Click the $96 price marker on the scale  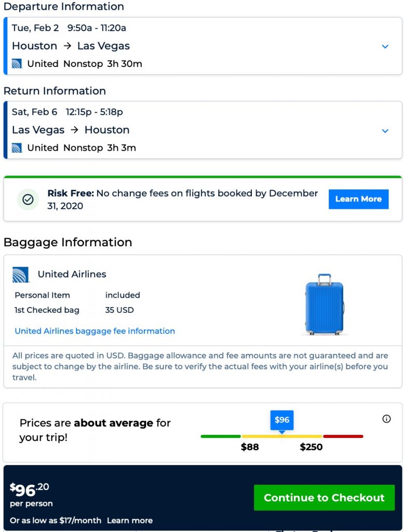pyautogui.click(x=282, y=420)
